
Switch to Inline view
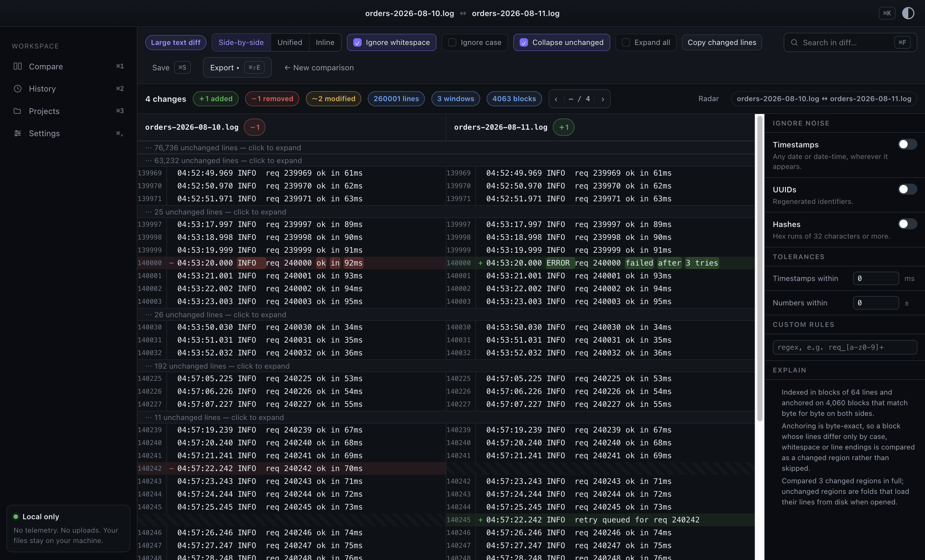click(325, 42)
